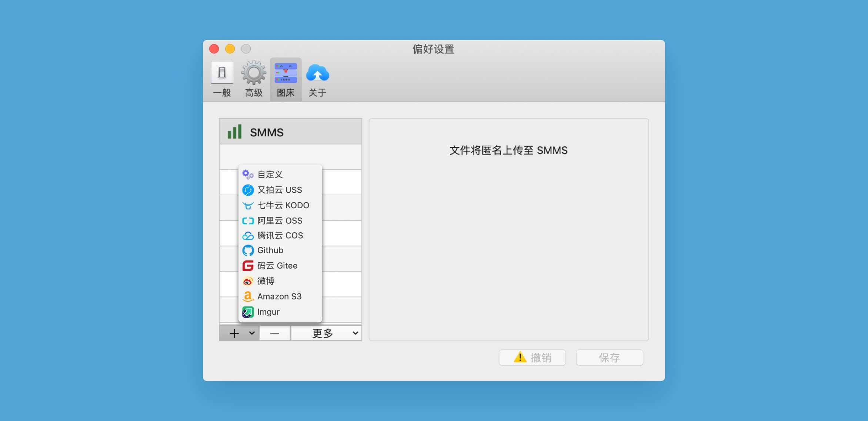
Task: Click the green SMMS bar-chart icon
Action: (x=234, y=132)
